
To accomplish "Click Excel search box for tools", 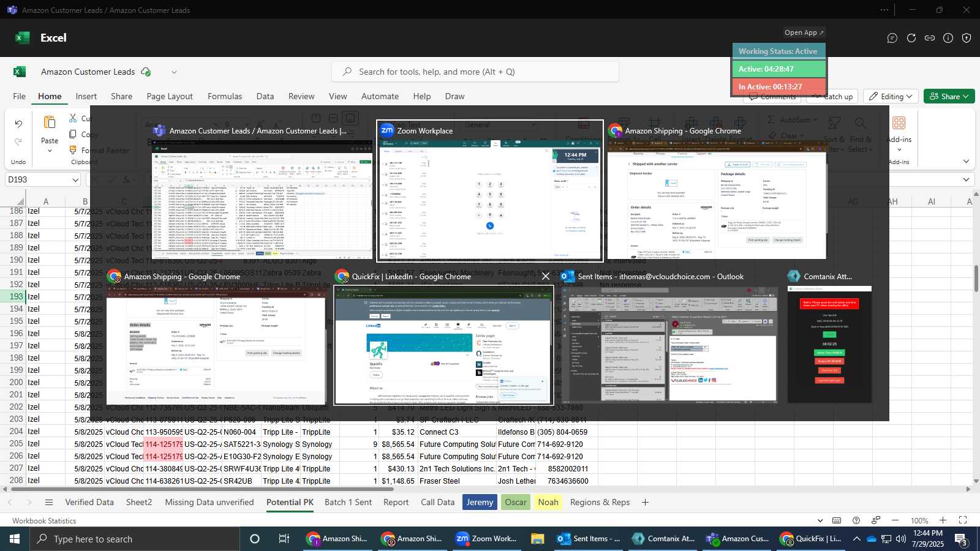I will click(475, 72).
